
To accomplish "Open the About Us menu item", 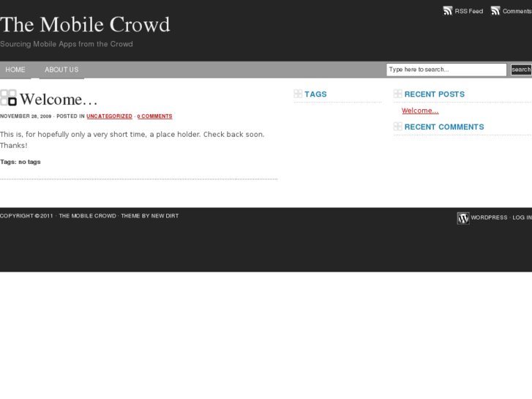I will (x=61, y=70).
